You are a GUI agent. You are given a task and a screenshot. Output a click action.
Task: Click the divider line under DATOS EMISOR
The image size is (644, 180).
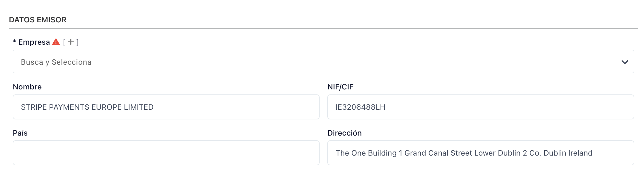323,28
